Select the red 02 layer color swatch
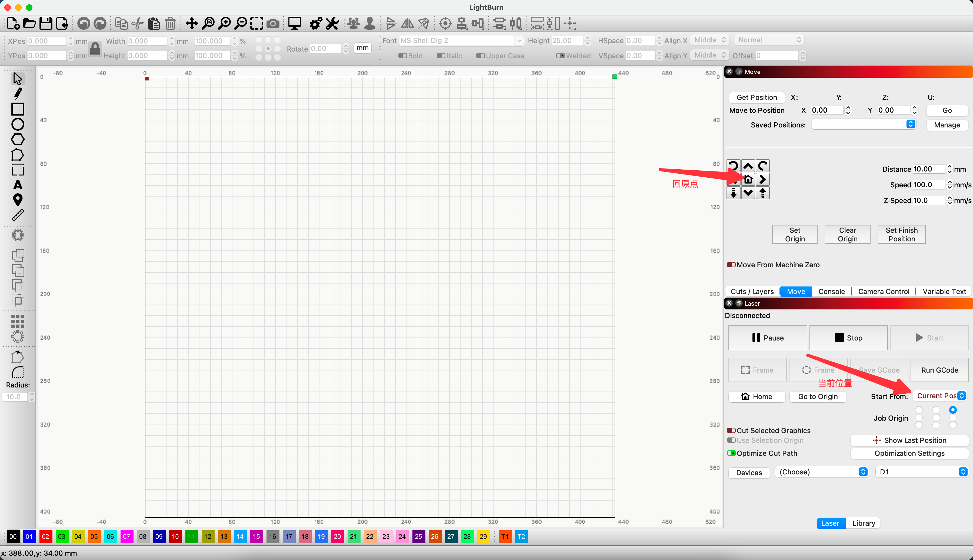The image size is (973, 560). coord(45,537)
